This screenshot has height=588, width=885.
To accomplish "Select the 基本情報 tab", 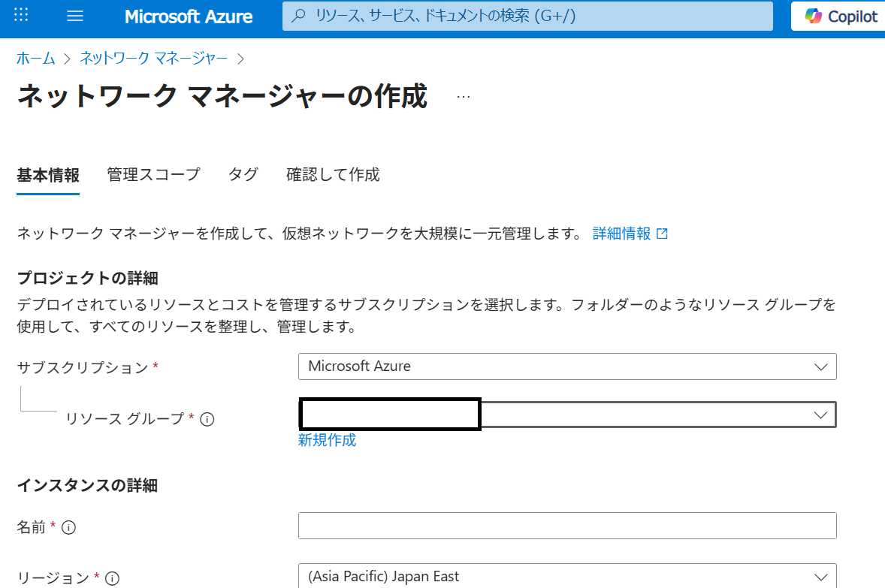I will tap(48, 176).
